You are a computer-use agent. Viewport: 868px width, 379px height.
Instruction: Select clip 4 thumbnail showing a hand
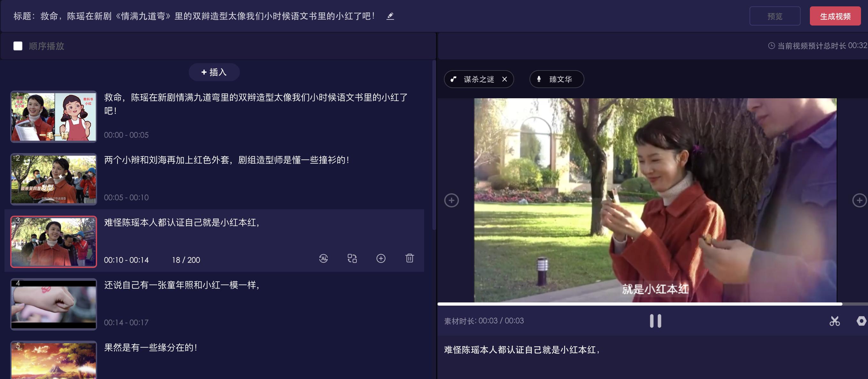[54, 304]
